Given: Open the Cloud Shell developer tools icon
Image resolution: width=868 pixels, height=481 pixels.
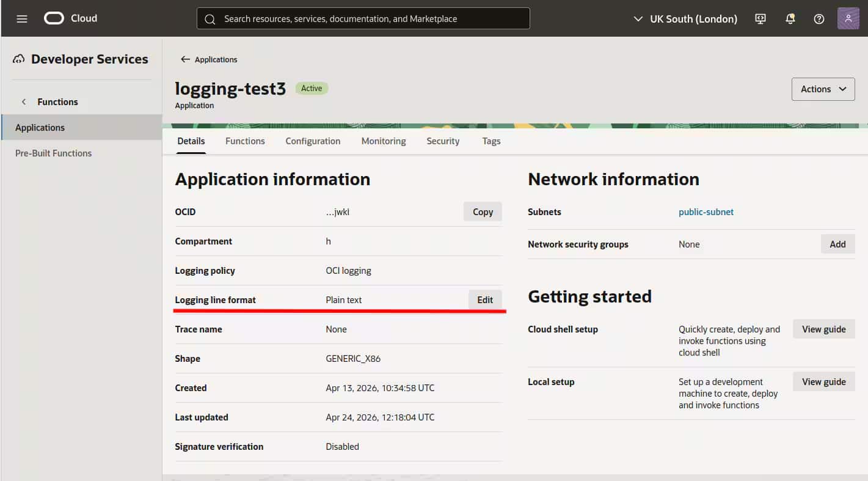Looking at the screenshot, I should pos(760,19).
